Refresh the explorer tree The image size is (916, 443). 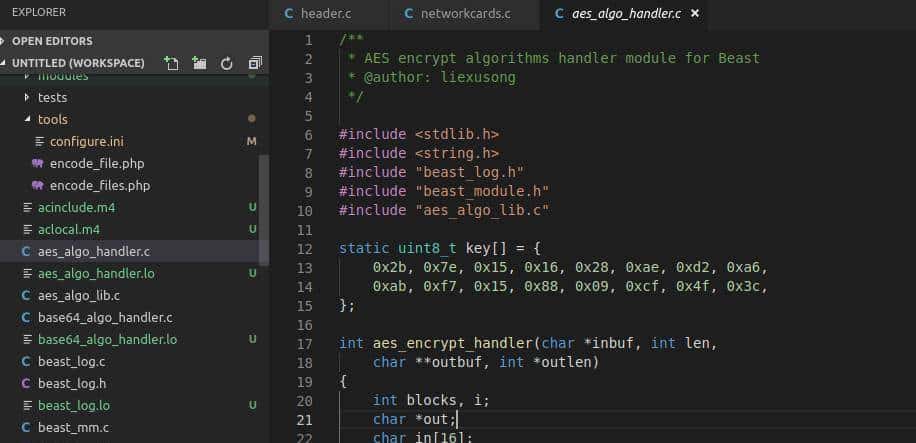[227, 63]
